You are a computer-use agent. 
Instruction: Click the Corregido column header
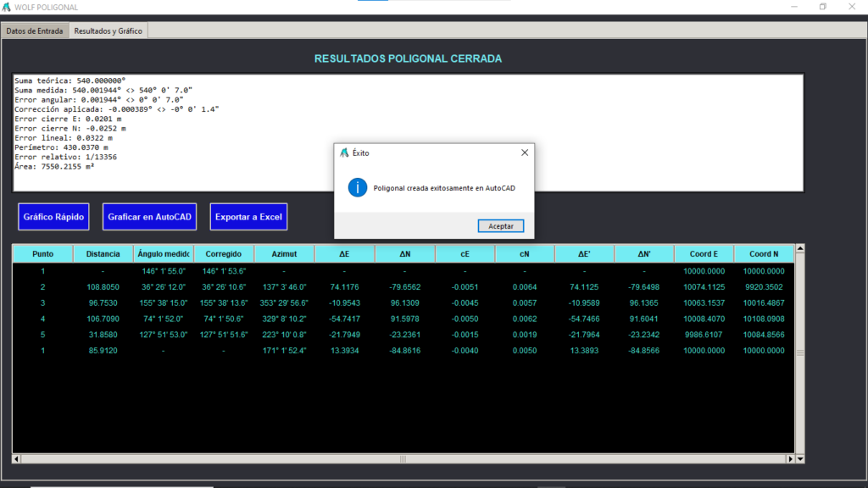pos(224,254)
